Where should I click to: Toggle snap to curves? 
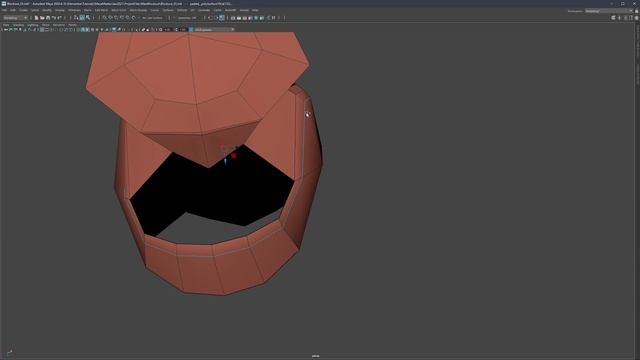110,18
